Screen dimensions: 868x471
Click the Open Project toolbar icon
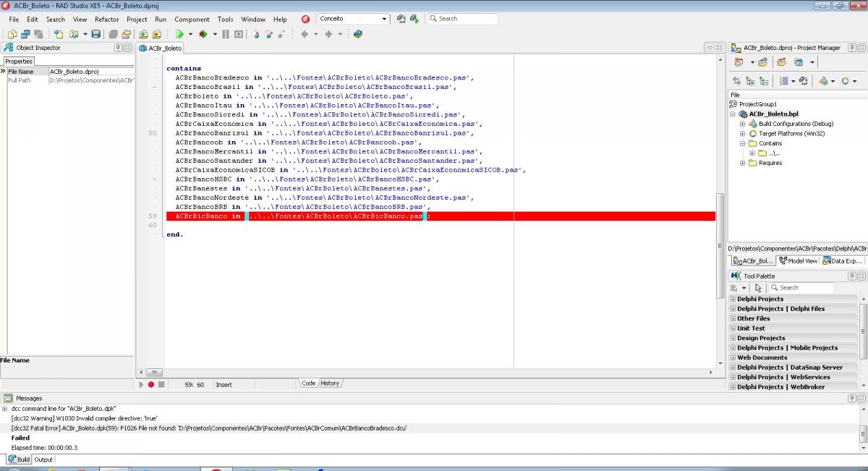[126, 34]
